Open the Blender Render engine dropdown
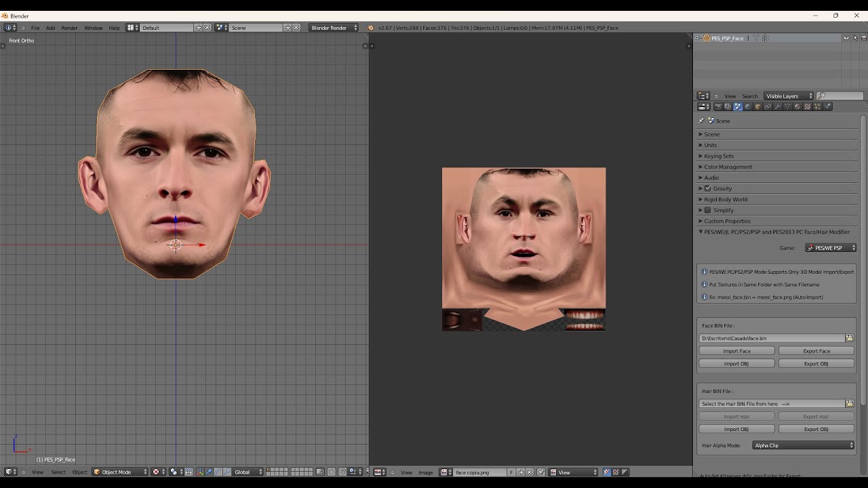This screenshot has height=488, width=868. (334, 28)
